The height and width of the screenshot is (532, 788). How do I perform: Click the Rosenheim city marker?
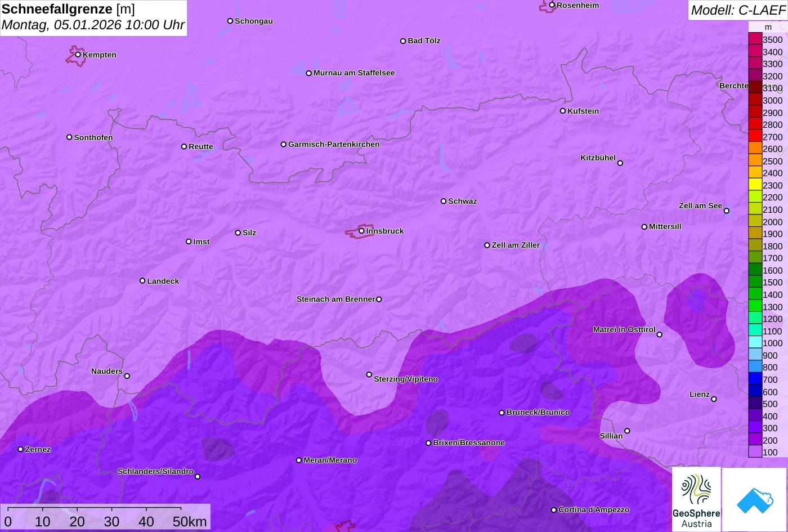point(552,5)
